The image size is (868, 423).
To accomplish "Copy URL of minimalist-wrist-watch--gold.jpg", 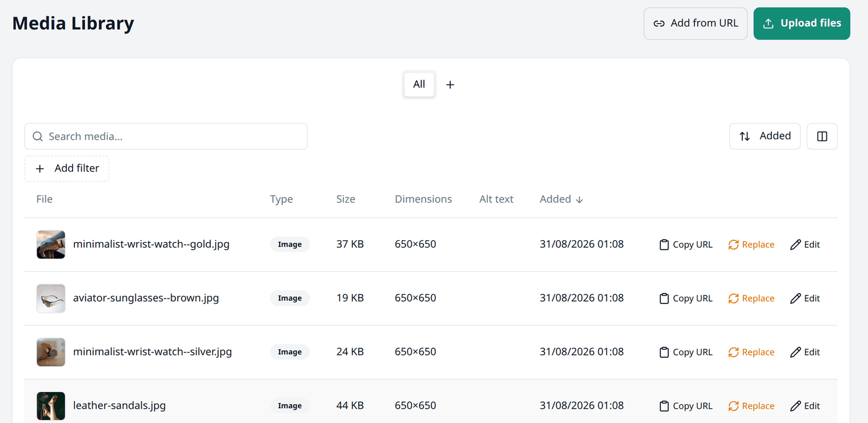I will click(686, 245).
